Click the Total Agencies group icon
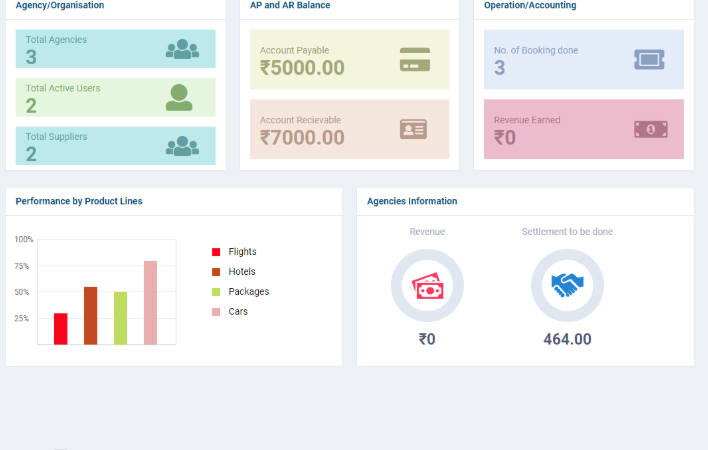This screenshot has width=708, height=450. 182,49
